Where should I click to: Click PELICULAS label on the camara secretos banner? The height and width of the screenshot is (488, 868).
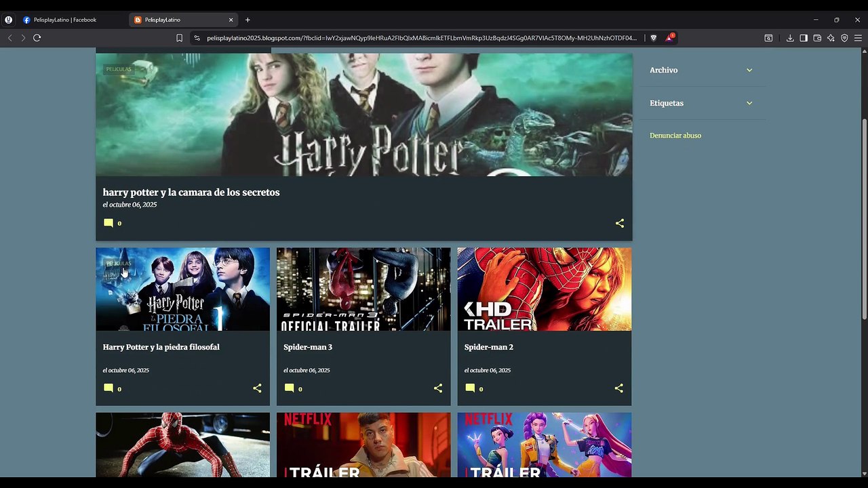[x=119, y=69]
